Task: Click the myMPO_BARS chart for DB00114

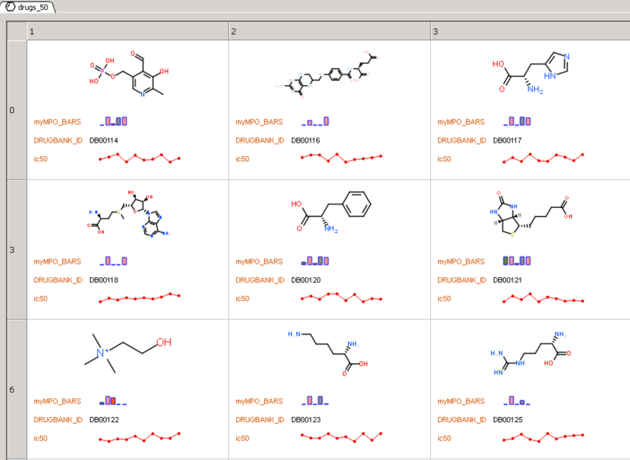Action: pos(115,121)
